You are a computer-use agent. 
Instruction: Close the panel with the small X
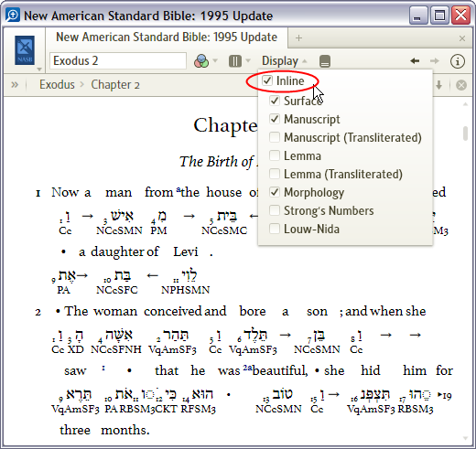point(462,38)
